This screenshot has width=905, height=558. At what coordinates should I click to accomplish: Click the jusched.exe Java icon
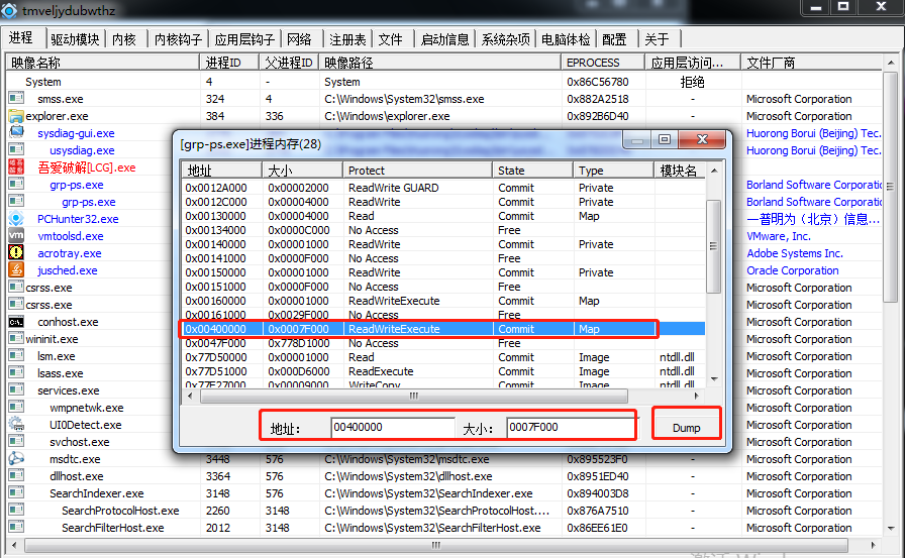pyautogui.click(x=16, y=269)
